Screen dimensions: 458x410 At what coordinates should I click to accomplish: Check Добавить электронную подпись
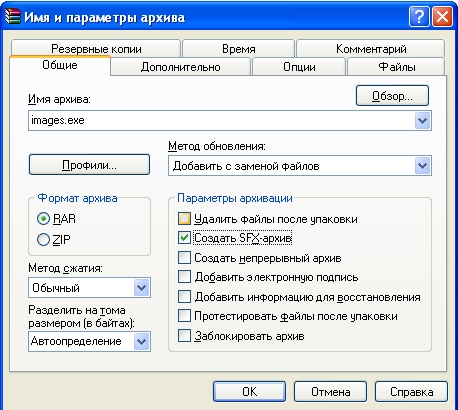[x=184, y=277]
